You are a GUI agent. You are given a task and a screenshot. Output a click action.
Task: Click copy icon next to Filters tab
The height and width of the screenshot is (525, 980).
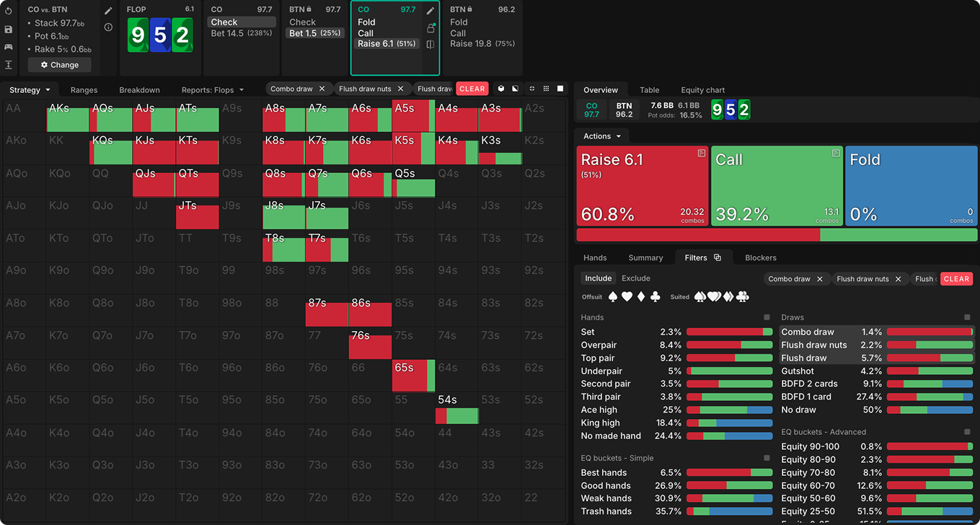[x=718, y=257]
